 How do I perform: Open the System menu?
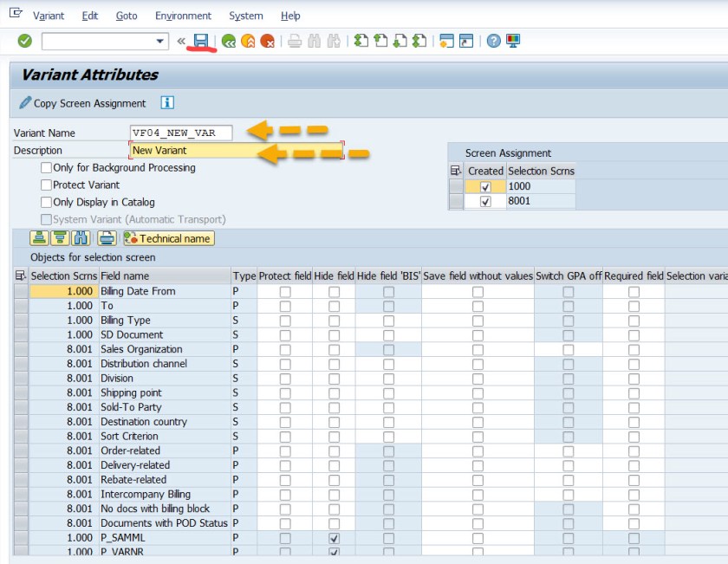245,16
